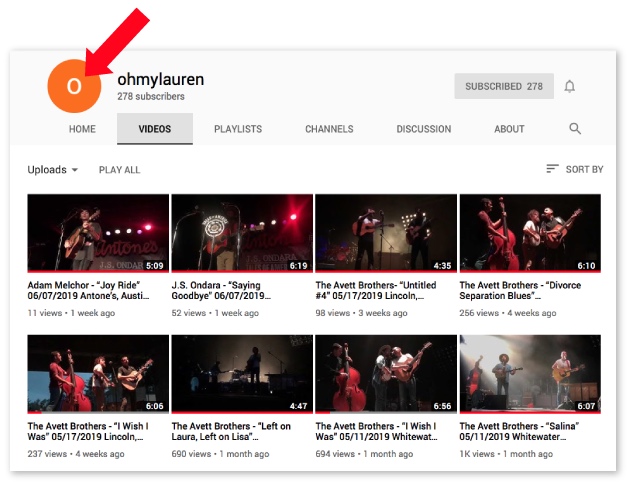Click the Adam Melchor Joy Ride title
This screenshot has height=485, width=627.
click(88, 290)
